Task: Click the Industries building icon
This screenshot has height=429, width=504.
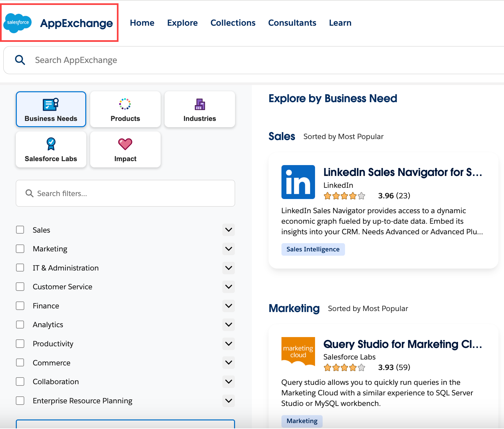Action: tap(200, 104)
